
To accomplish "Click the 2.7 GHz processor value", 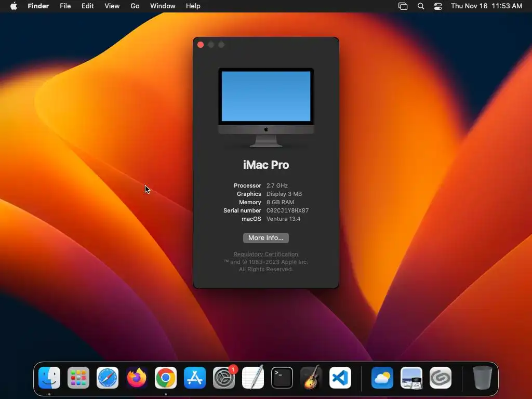I will 277,185.
